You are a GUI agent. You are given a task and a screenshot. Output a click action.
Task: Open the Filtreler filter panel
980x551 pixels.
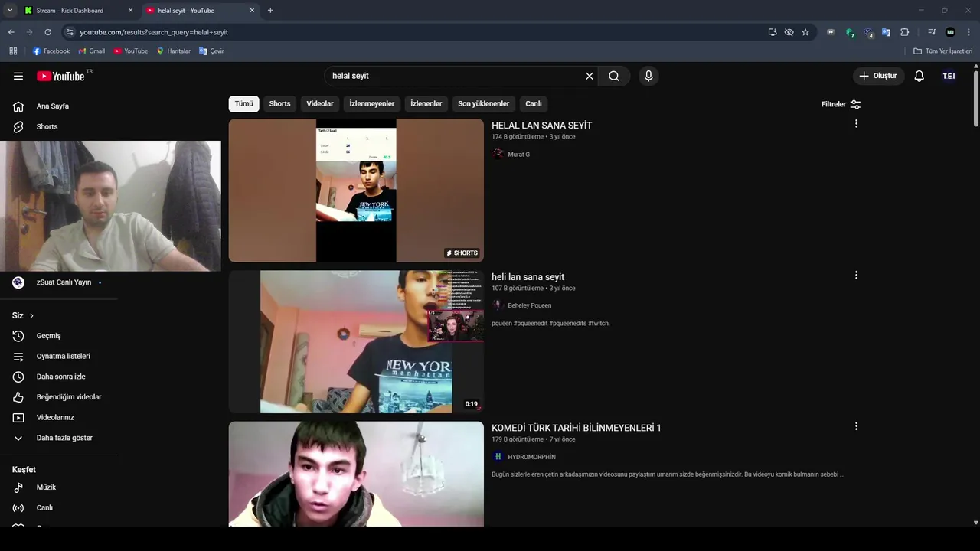point(841,104)
